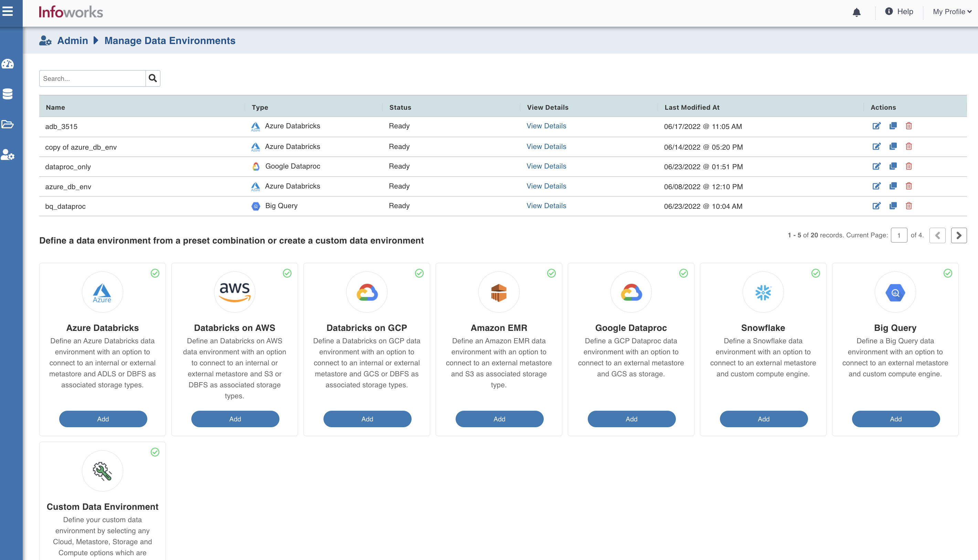View Details for adb_3515
The image size is (978, 560).
tap(546, 126)
